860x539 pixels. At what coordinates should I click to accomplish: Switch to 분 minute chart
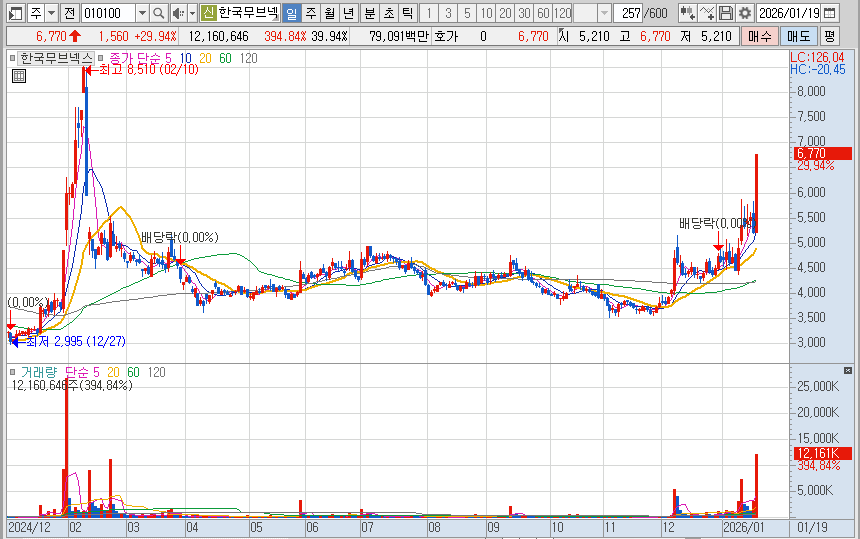click(370, 13)
